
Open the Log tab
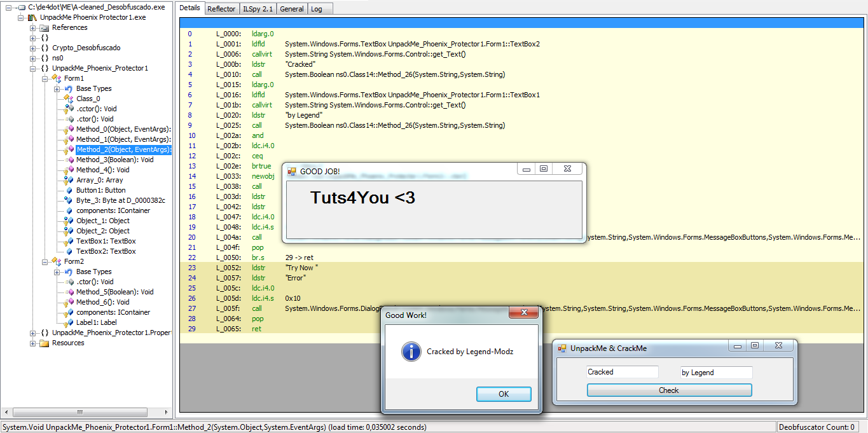[x=316, y=9]
